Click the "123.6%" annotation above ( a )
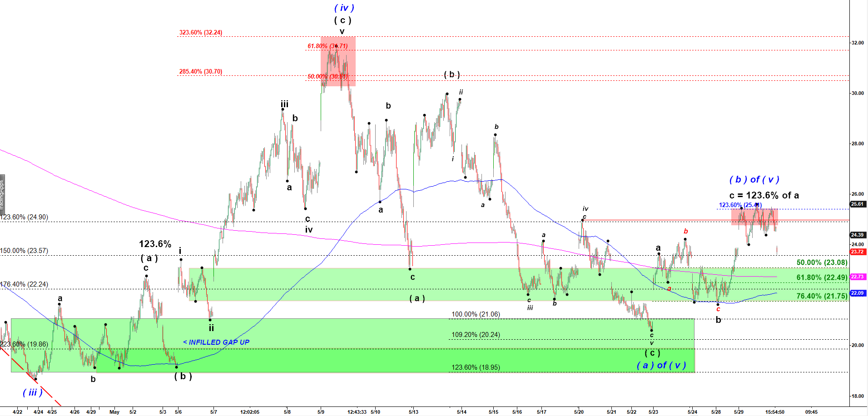868x416 pixels. [x=155, y=244]
